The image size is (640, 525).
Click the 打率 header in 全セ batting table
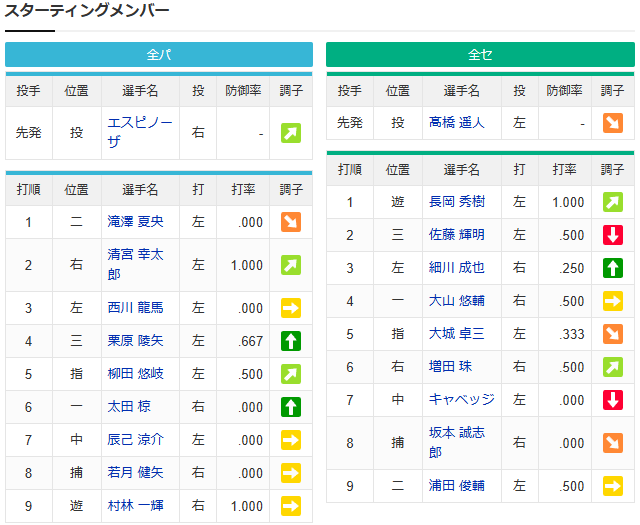click(564, 170)
